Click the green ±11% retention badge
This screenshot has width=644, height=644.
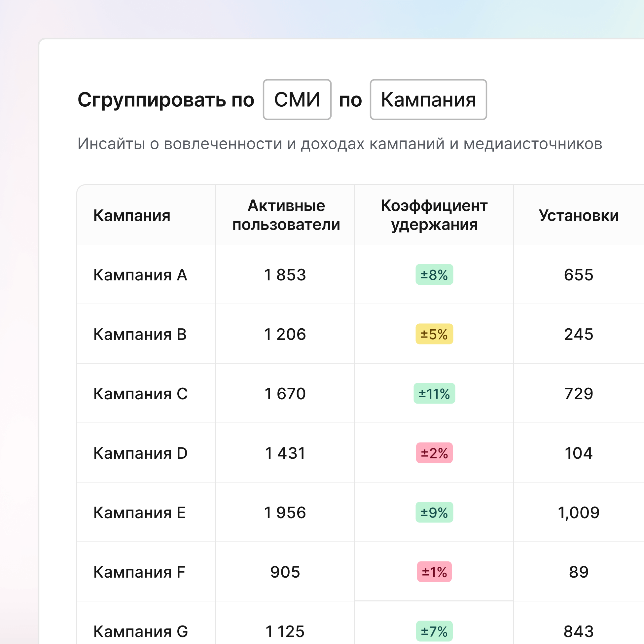coord(434,394)
